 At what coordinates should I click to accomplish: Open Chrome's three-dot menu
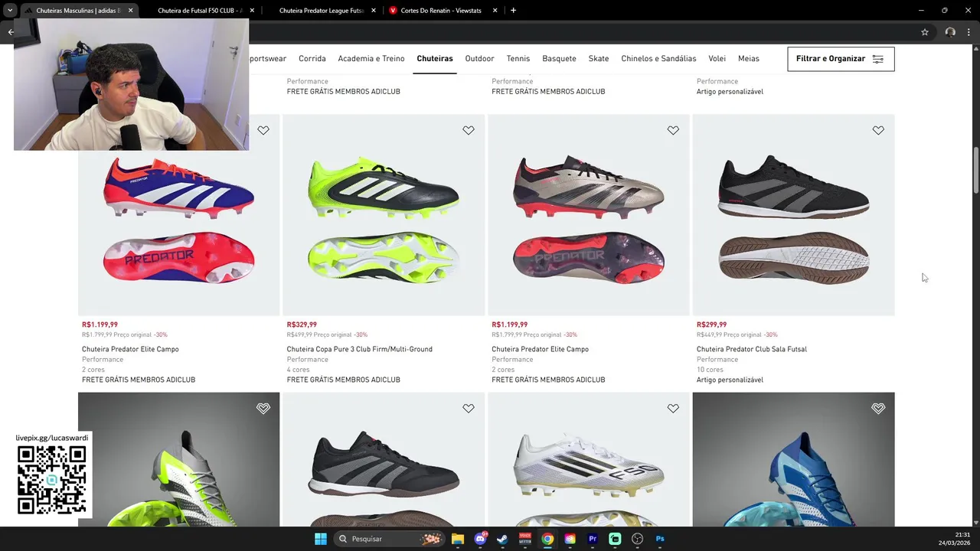coord(969,32)
